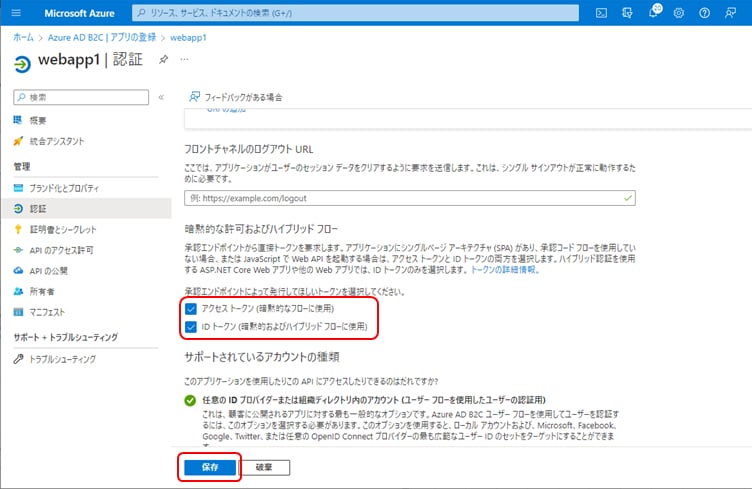Click the rocket icon for 統合アシスタント

pos(18,141)
